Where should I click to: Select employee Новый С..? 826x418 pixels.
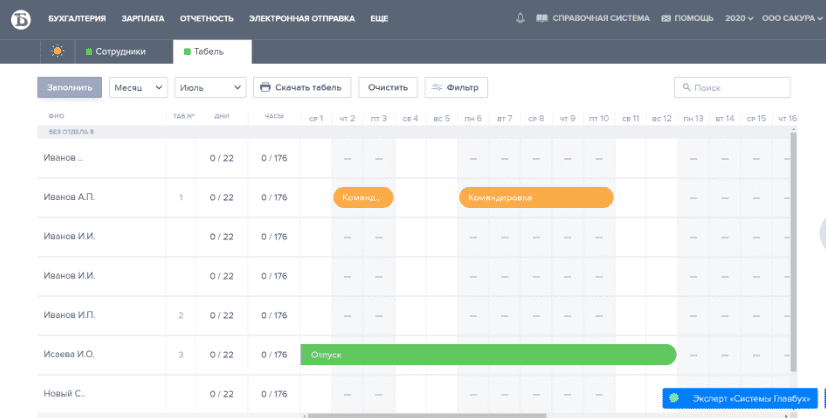point(64,394)
